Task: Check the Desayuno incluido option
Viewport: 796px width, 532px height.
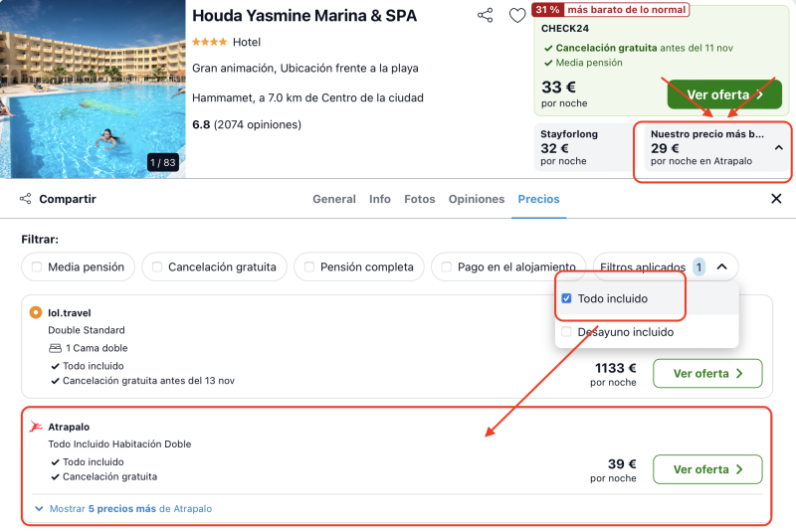Action: [x=566, y=332]
